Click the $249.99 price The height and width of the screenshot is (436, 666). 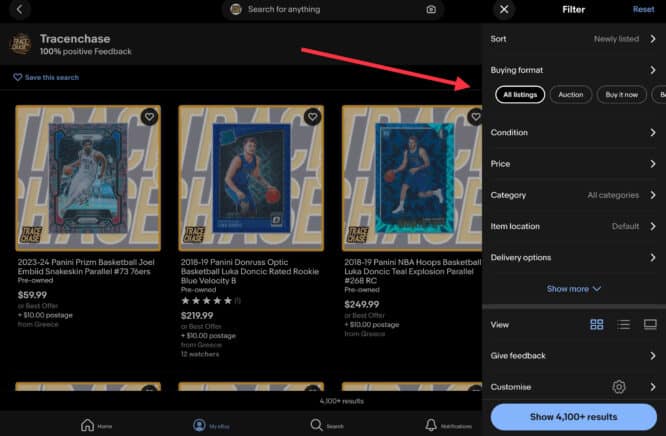click(361, 304)
